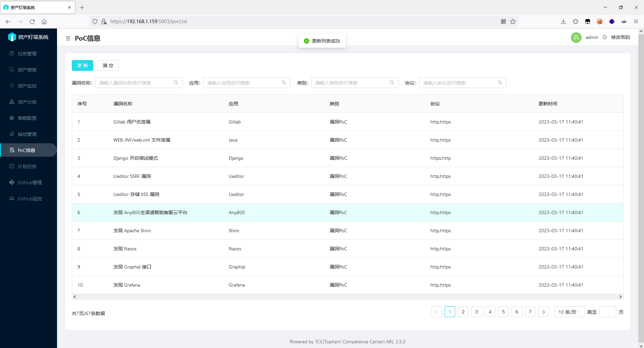Open GitHub监控 in the sidebar
This screenshot has height=348, width=644.
pos(29,199)
